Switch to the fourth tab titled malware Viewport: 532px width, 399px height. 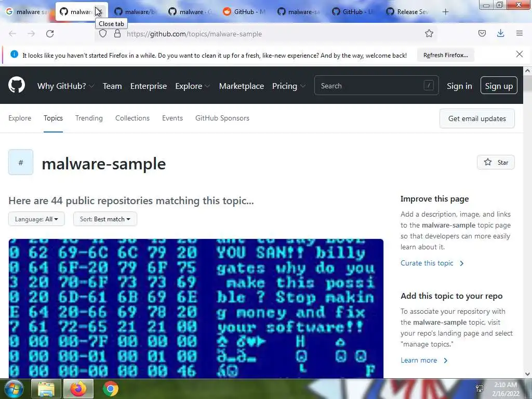point(190,12)
